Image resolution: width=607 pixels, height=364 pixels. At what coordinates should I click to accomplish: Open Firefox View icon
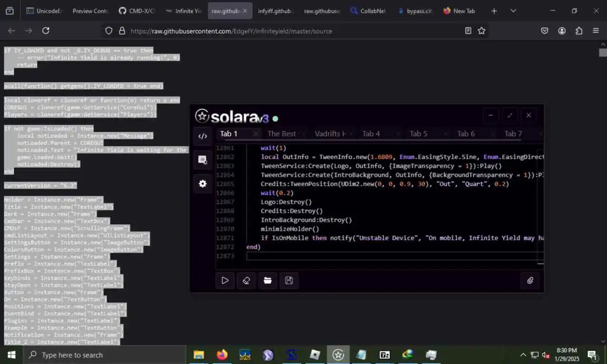9,11
